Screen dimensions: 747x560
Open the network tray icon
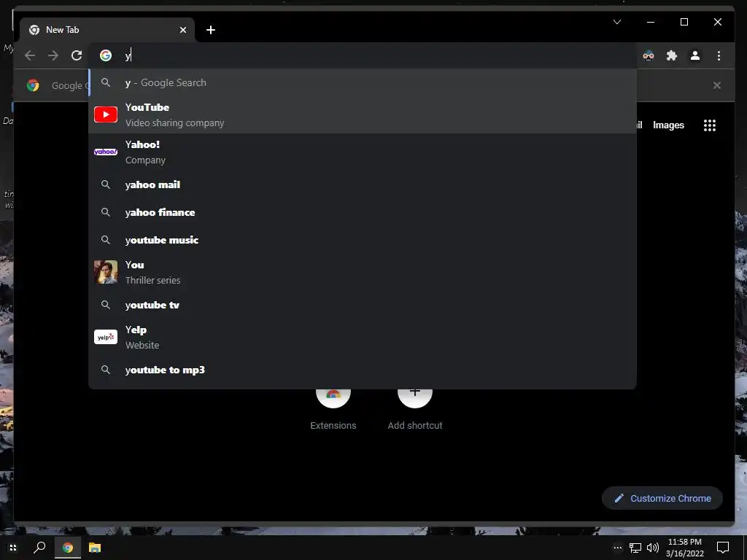[x=635, y=548]
